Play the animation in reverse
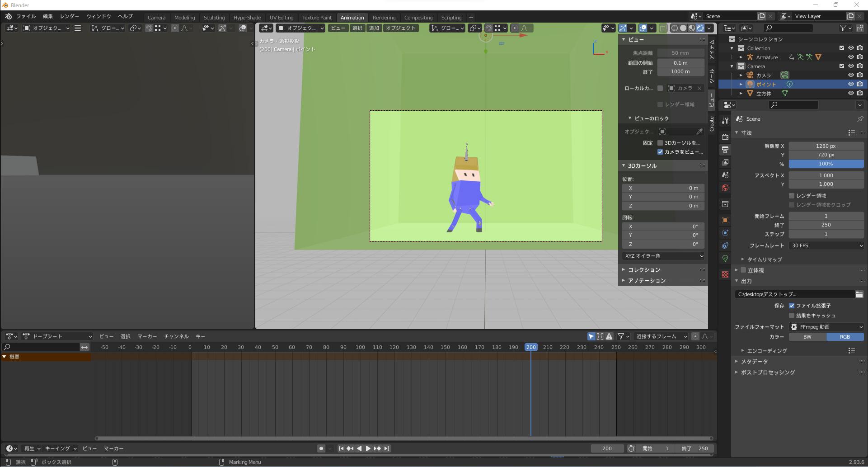 tap(359, 448)
